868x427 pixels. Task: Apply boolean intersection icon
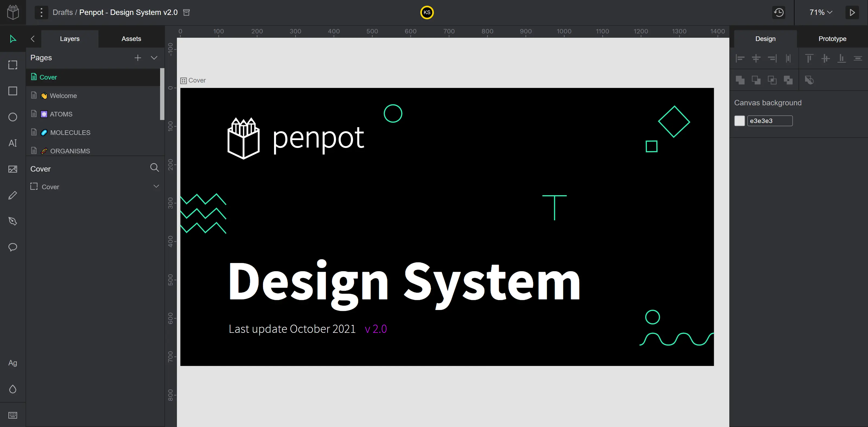point(772,80)
